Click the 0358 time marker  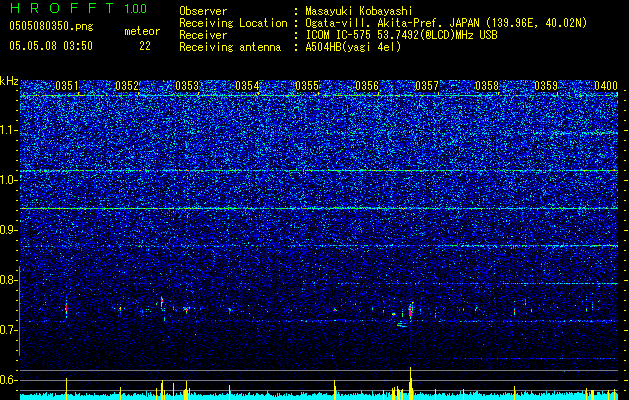pos(487,86)
